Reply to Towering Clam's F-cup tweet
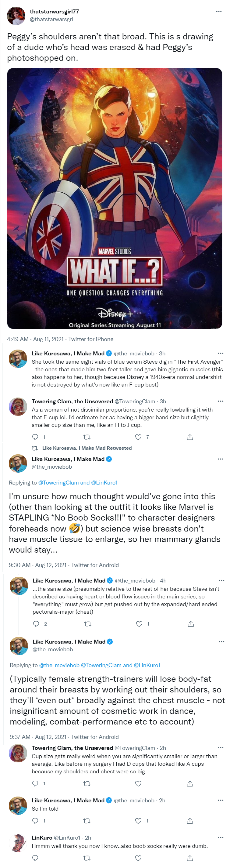230x868 pixels. click(35, 437)
